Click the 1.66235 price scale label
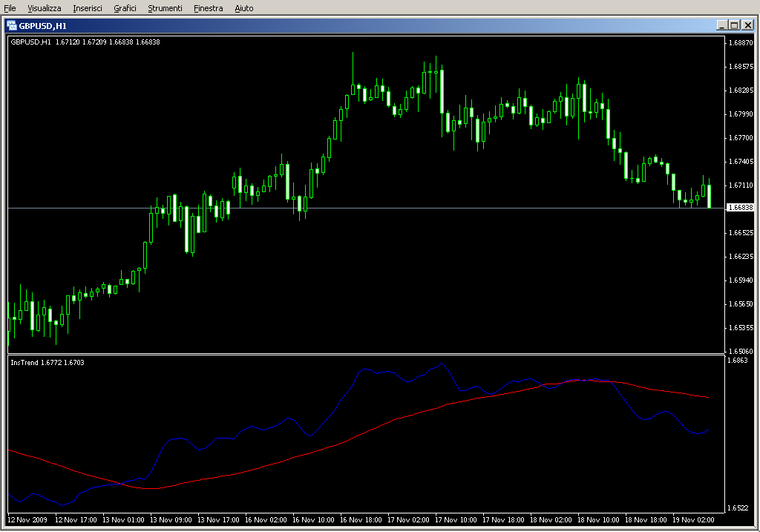The image size is (760, 532). click(741, 256)
